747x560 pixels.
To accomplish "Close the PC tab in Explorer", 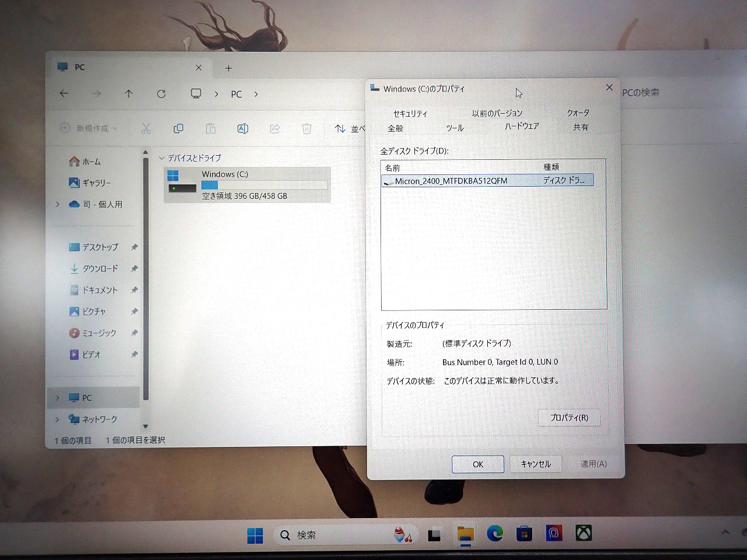I will tap(198, 68).
